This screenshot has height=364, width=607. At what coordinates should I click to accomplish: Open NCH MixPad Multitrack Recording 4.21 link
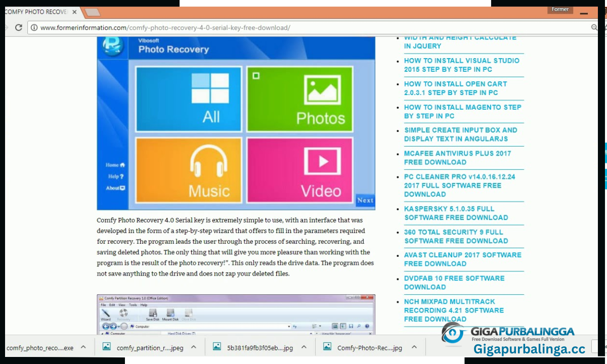pos(454,310)
